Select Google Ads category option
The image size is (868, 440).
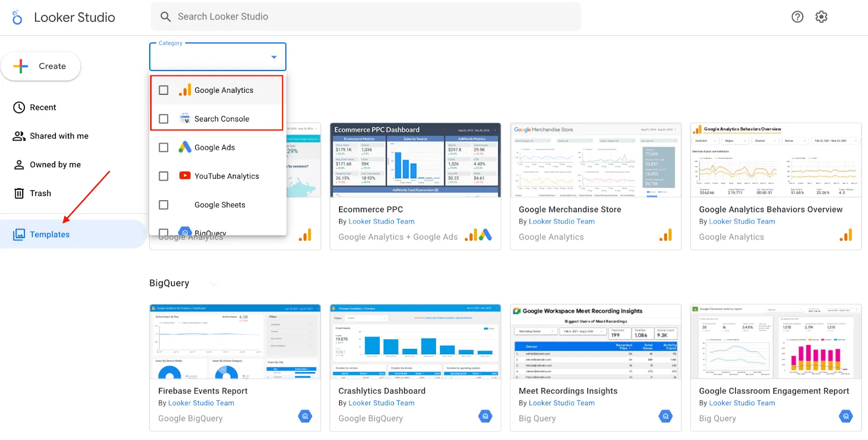218,148
